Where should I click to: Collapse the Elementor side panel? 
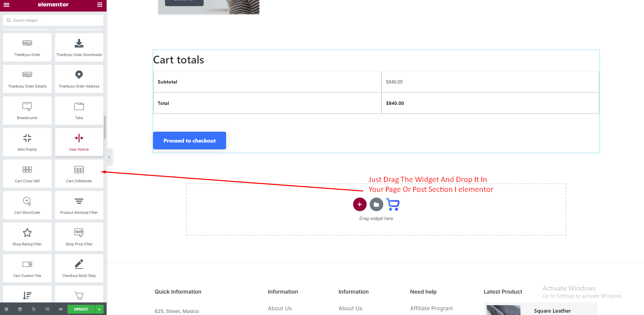109,157
